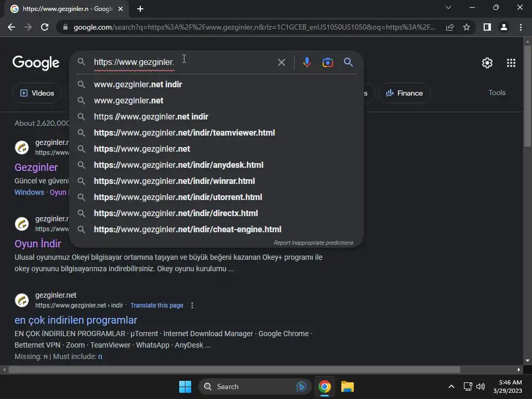Select suggestion www.gezginler.net indir
532x399 pixels.
tap(216, 85)
